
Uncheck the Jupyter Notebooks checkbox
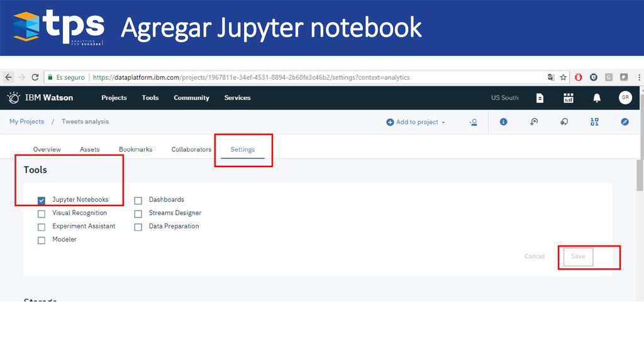[41, 200]
